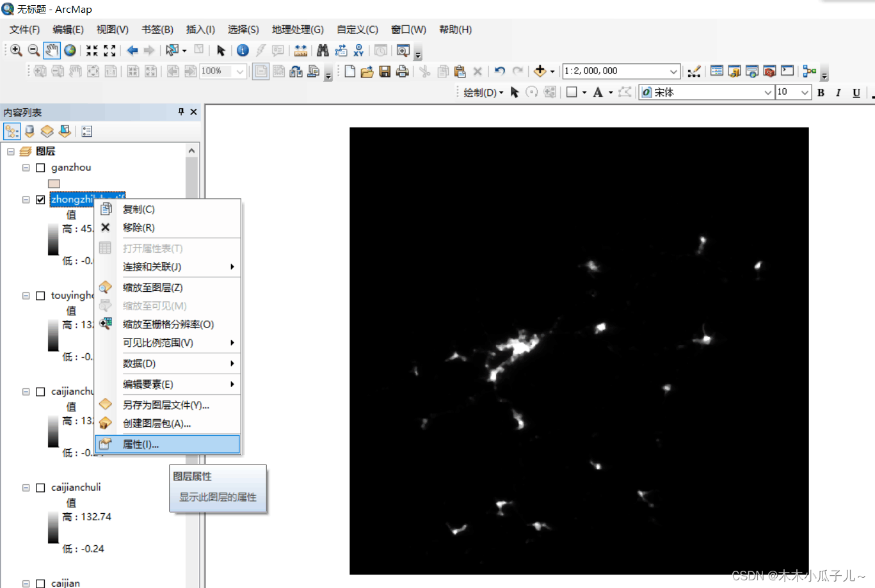The width and height of the screenshot is (875, 588).
Task: Undo the last action
Action: 500,71
